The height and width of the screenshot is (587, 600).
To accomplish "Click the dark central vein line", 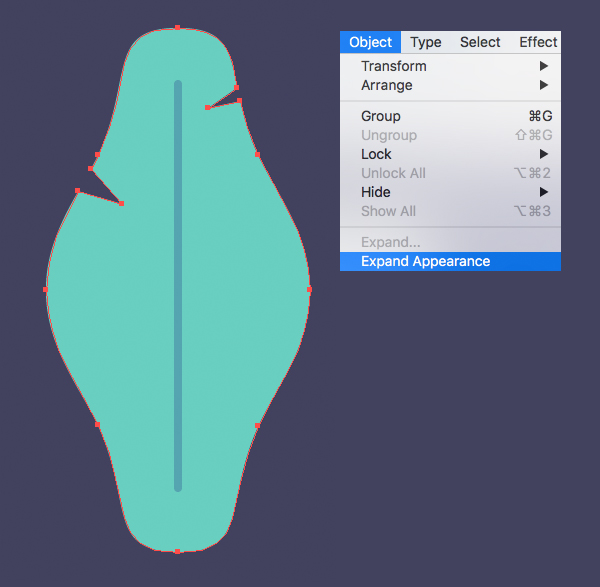I will (178, 300).
